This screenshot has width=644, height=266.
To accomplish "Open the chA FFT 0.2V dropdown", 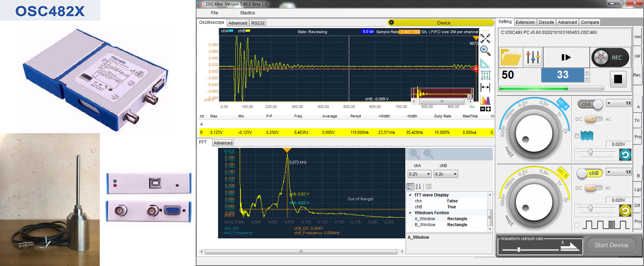I will (x=419, y=174).
